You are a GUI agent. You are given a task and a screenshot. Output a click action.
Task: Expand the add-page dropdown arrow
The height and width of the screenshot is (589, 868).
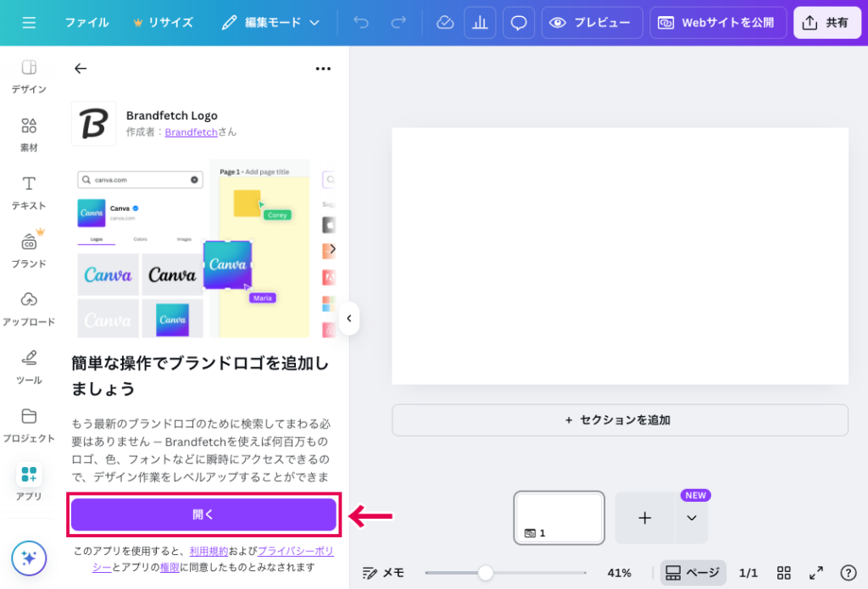coord(692,518)
